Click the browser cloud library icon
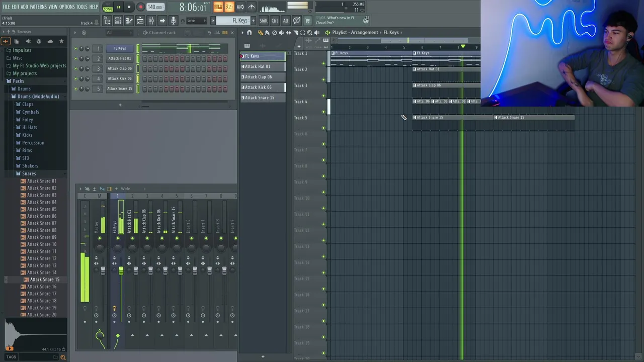The height and width of the screenshot is (362, 644). [x=50, y=41]
